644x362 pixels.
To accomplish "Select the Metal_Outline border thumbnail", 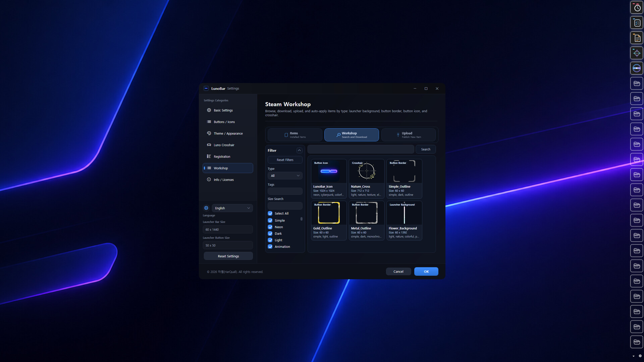I will pyautogui.click(x=366, y=213).
